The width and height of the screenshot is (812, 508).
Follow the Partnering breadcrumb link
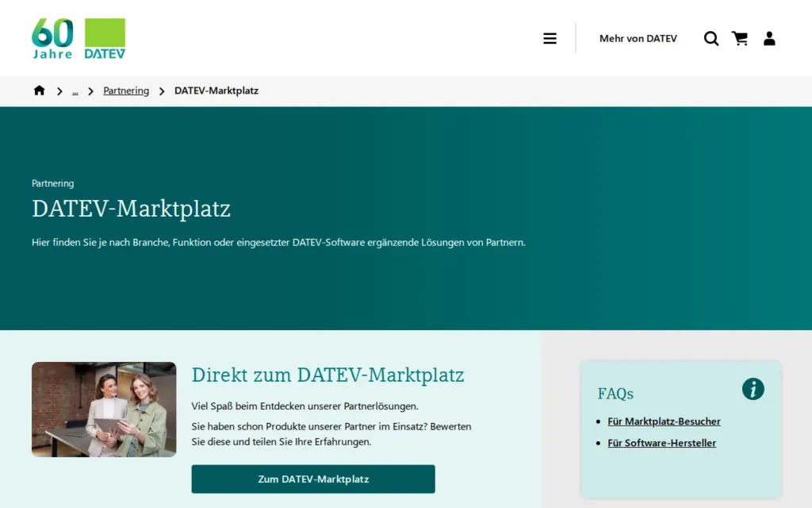pyautogui.click(x=126, y=90)
